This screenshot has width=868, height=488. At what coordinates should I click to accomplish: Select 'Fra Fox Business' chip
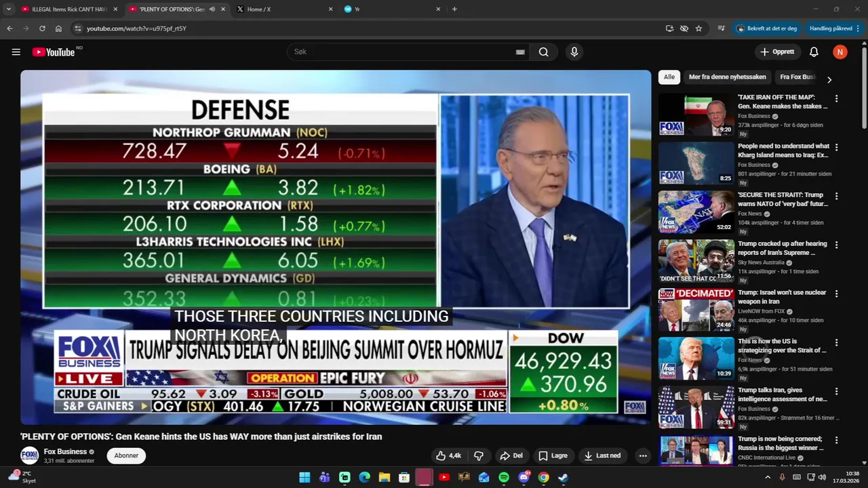coord(797,77)
